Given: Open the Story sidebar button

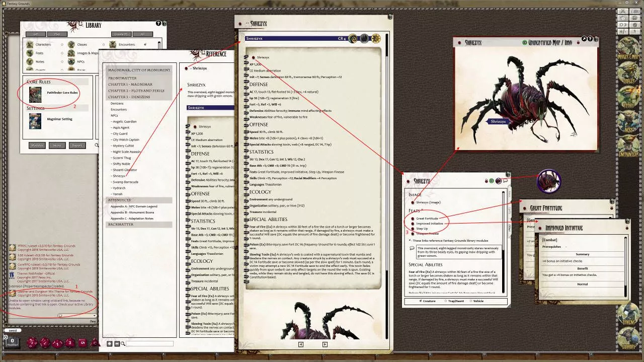Looking at the screenshot, I should click(x=628, y=96).
